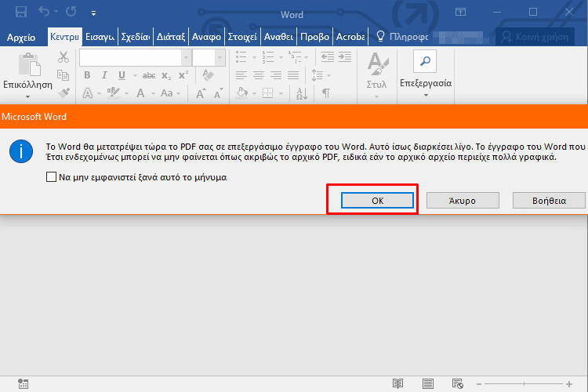Viewport: 588px width, 392px height.
Task: Click the Multilevel List icon
Action: [x=295, y=57]
